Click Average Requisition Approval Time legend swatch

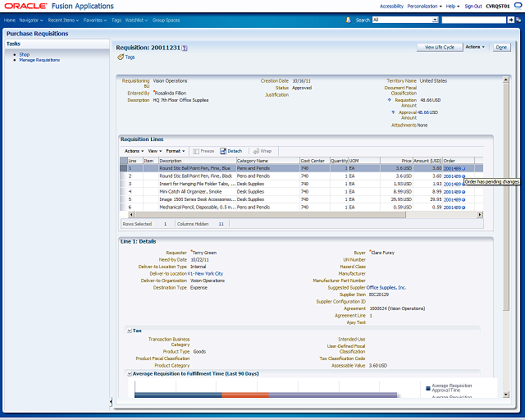tap(427, 388)
